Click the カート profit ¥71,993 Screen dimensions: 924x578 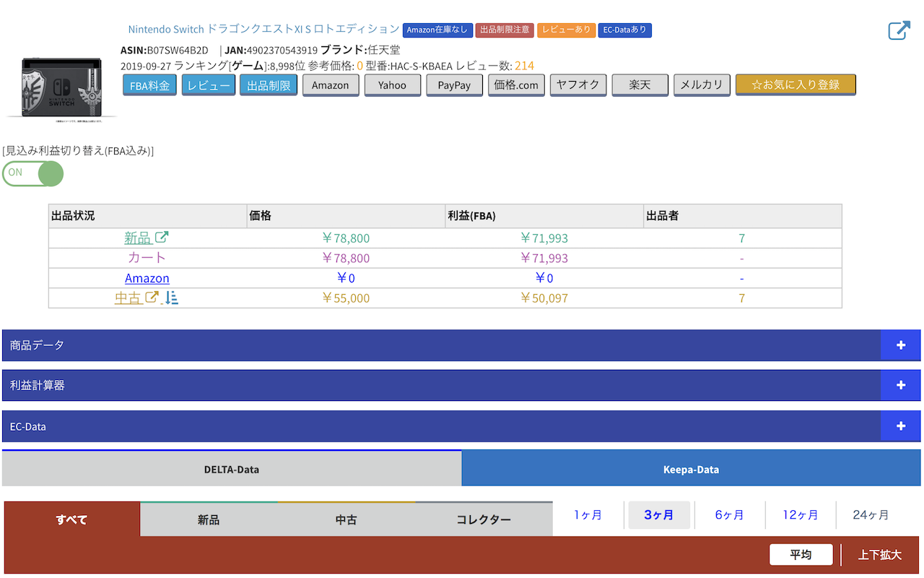click(544, 258)
